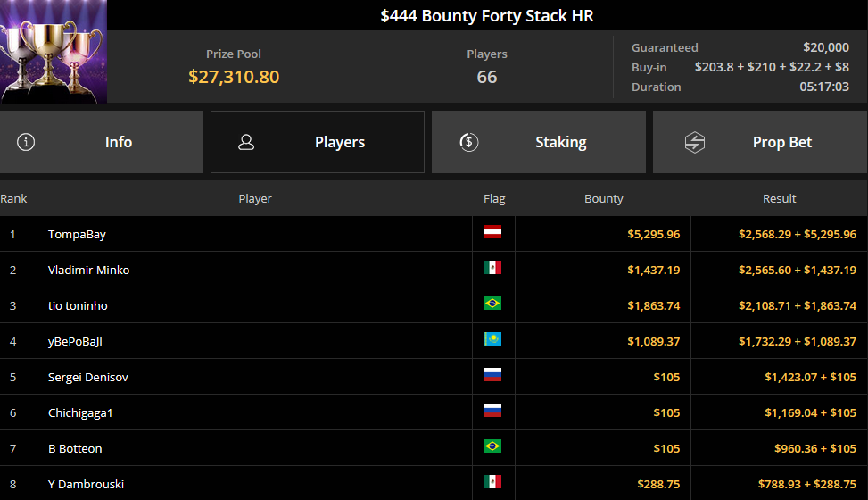Select the Chichigaga1 player row

click(434, 412)
